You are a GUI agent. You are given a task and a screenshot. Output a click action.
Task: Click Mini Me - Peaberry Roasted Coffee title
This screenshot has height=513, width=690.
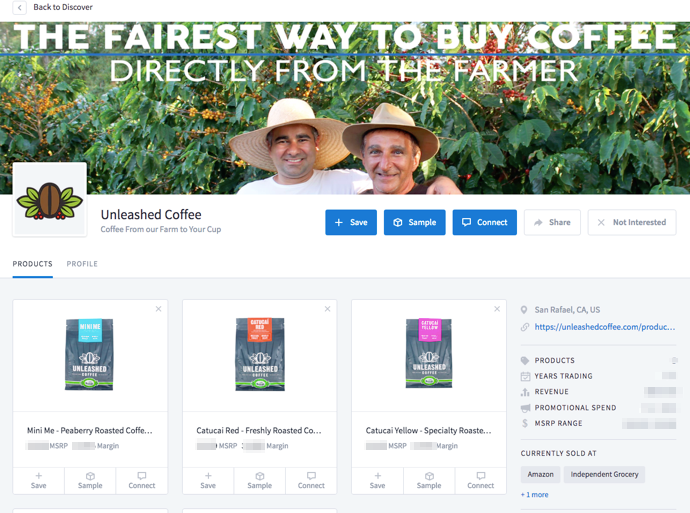click(90, 430)
